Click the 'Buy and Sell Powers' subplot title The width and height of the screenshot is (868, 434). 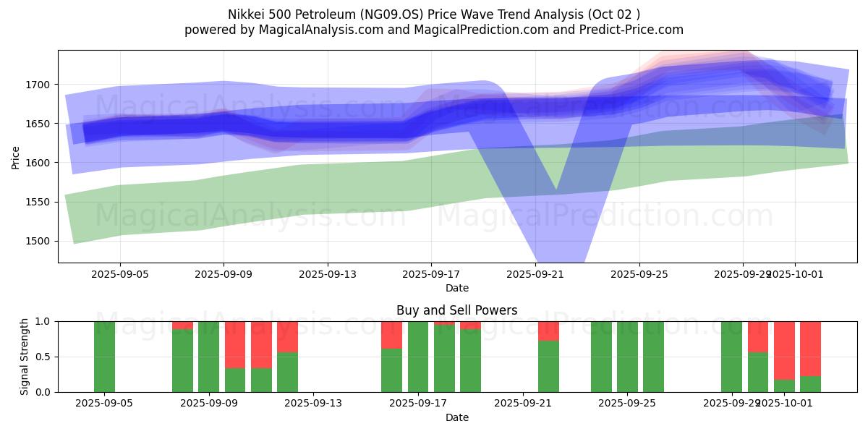(456, 310)
